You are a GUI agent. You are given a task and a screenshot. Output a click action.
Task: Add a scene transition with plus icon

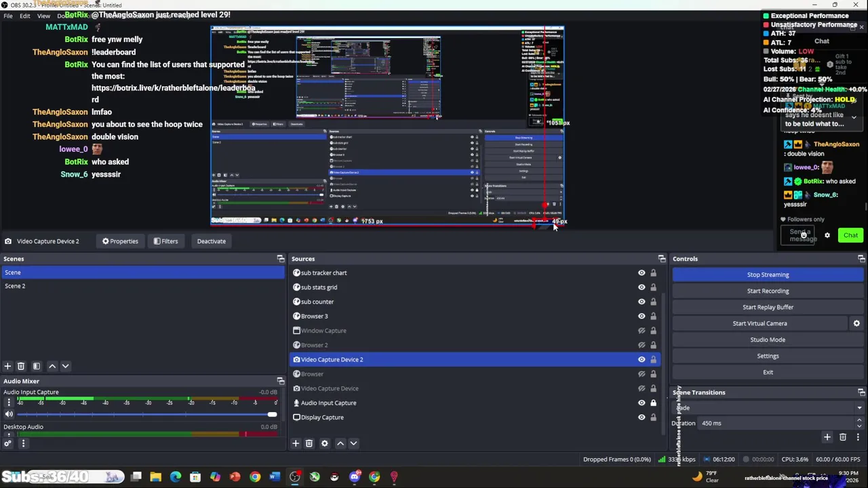point(827,438)
